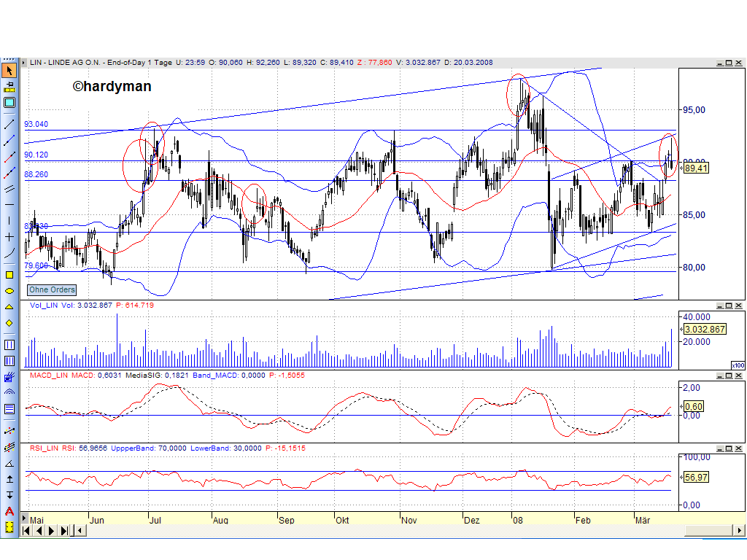The width and height of the screenshot is (747, 560).
Task: Select the yellow rectangle shape tool
Action: [x=9, y=275]
